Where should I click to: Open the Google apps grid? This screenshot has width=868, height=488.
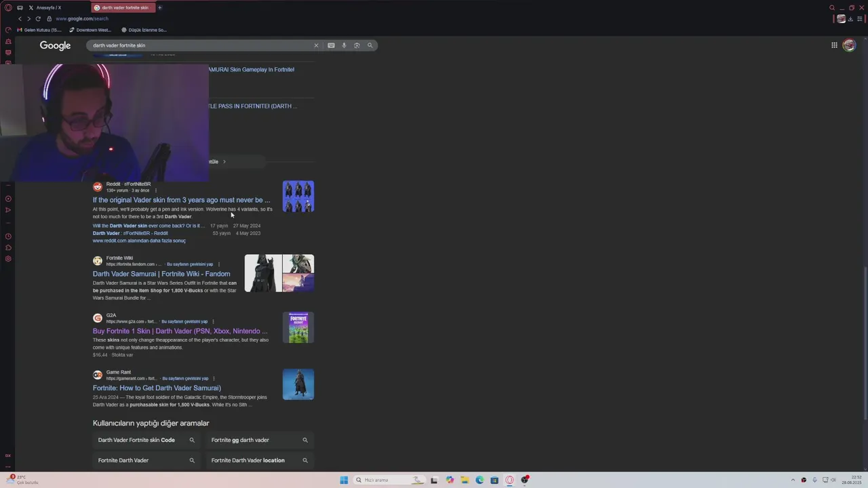[834, 45]
